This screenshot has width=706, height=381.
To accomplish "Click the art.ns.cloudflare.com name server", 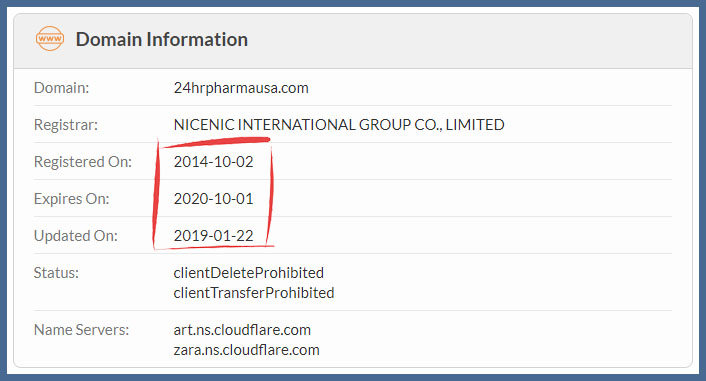I will [x=242, y=330].
